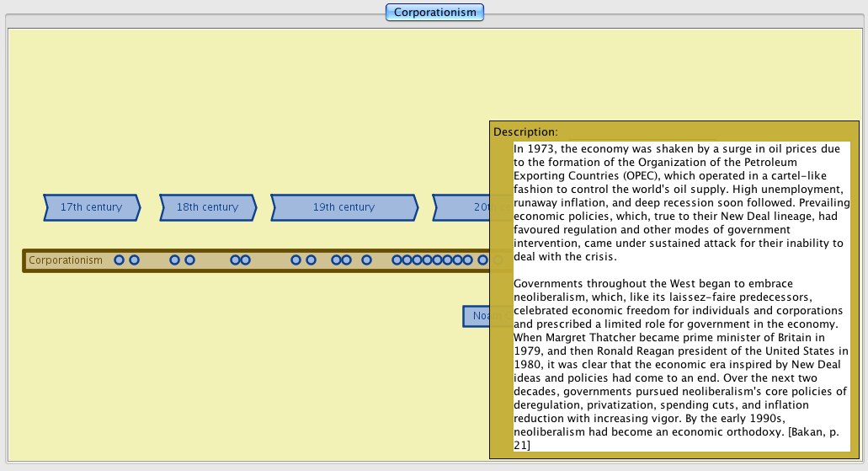Click the isolated single marker before the dense cluster
Screen dimensions: 868x471
[366, 260]
